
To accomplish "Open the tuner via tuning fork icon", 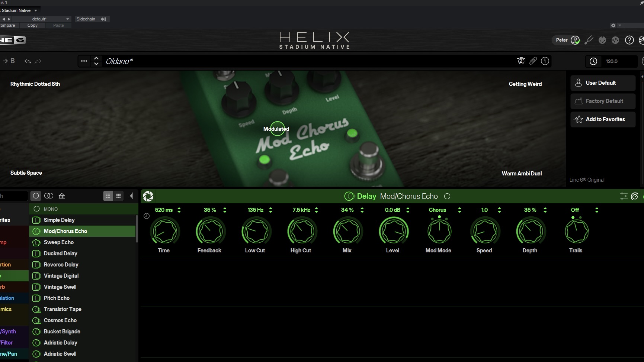I will pyautogui.click(x=589, y=40).
